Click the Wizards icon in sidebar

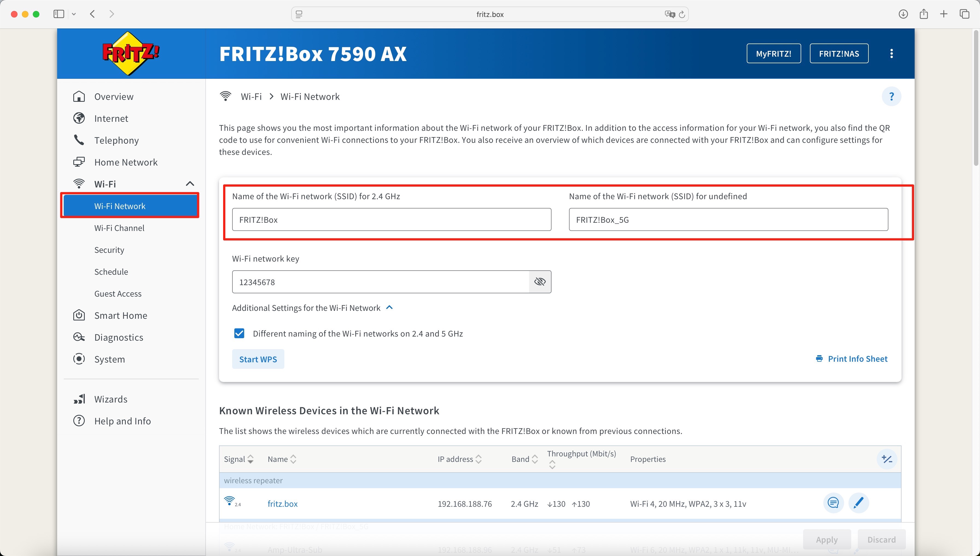(79, 399)
